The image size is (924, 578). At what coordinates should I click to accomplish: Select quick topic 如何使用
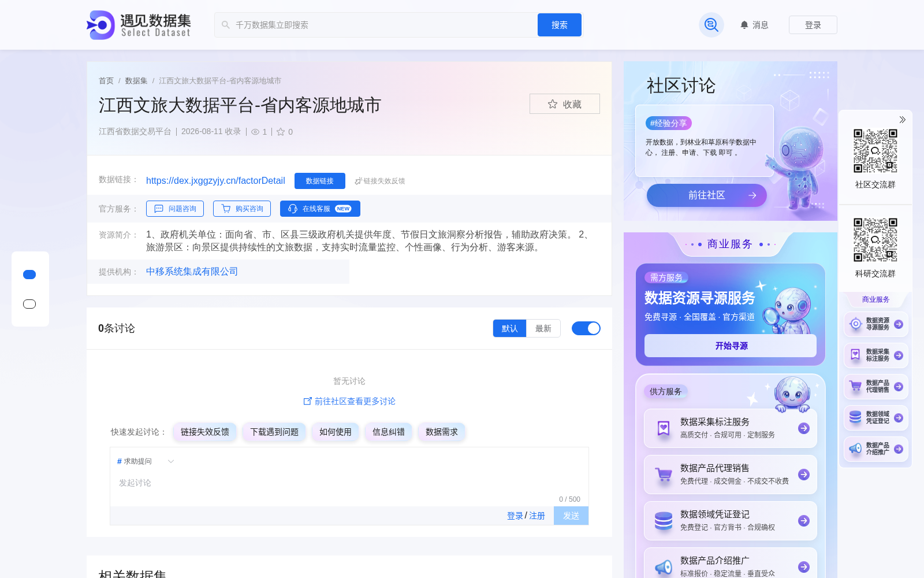pos(336,432)
